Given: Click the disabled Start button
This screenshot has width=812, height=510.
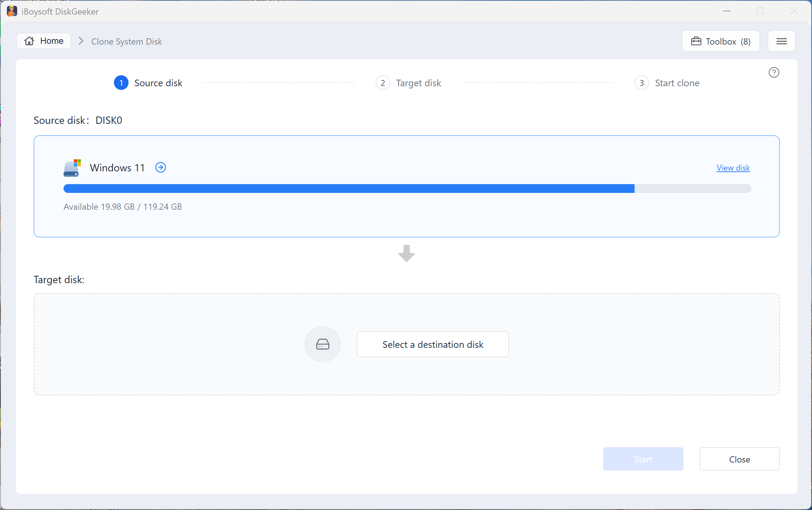Looking at the screenshot, I should click(643, 459).
